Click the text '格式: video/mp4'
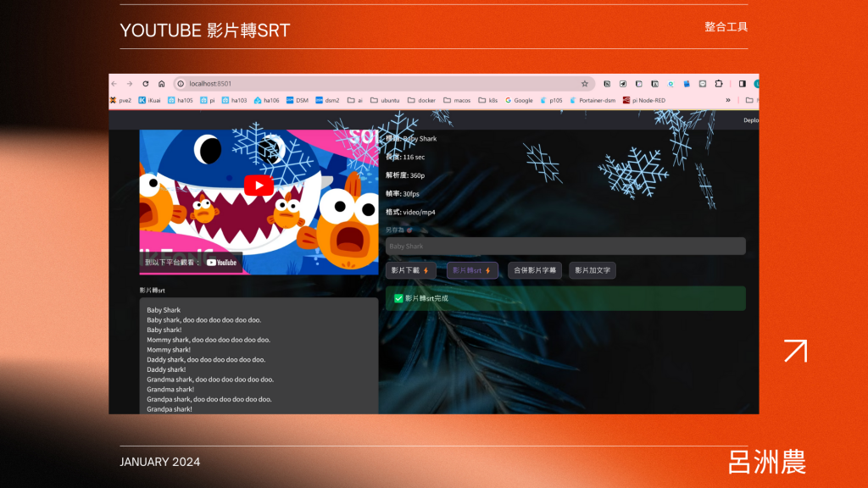Image resolution: width=868 pixels, height=488 pixels. [410, 212]
